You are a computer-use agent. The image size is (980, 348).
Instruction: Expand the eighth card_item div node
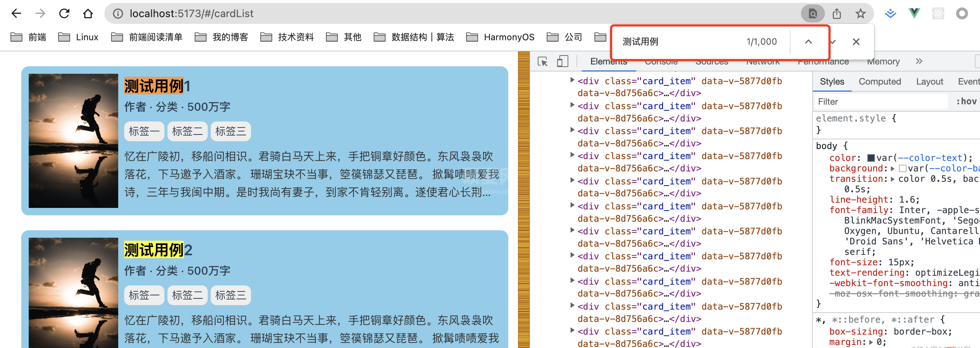tap(572, 255)
